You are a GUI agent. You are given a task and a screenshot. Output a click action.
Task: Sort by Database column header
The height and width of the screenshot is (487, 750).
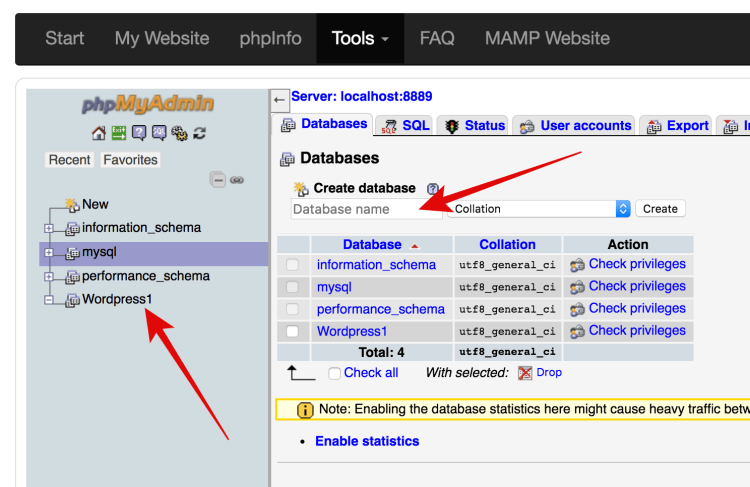coord(372,244)
